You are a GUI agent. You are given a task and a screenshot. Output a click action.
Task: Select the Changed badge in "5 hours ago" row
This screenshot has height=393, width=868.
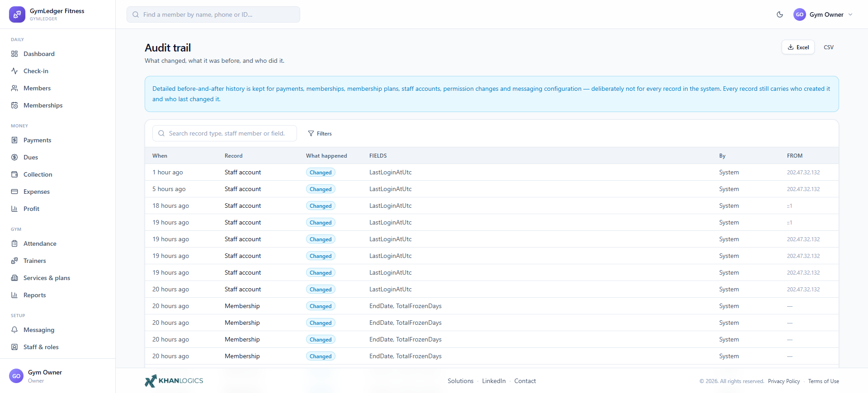pos(321,189)
